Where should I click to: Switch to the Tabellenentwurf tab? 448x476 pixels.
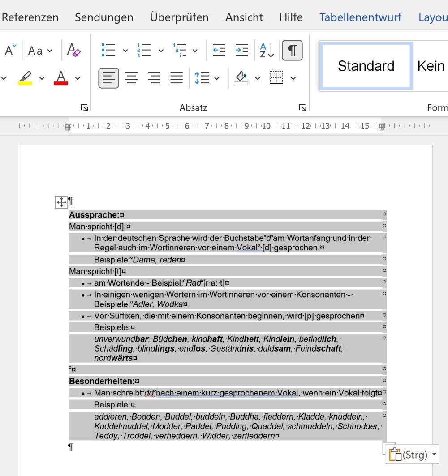pos(360,17)
